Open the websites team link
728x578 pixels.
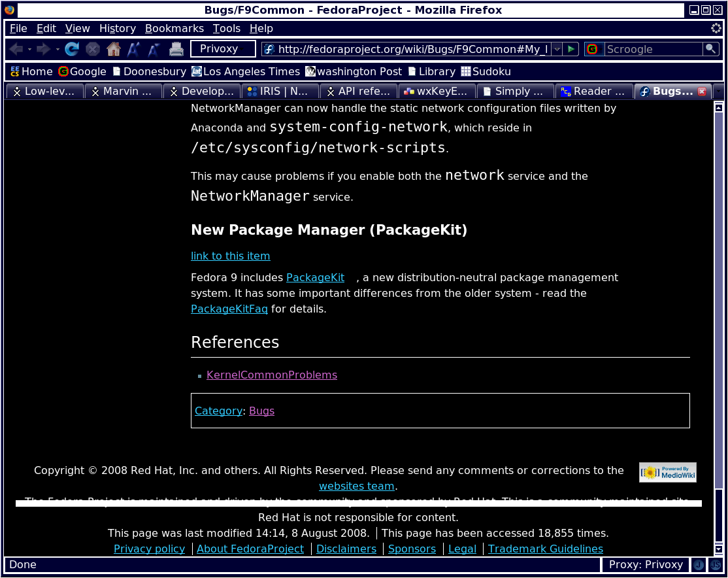pyautogui.click(x=356, y=486)
